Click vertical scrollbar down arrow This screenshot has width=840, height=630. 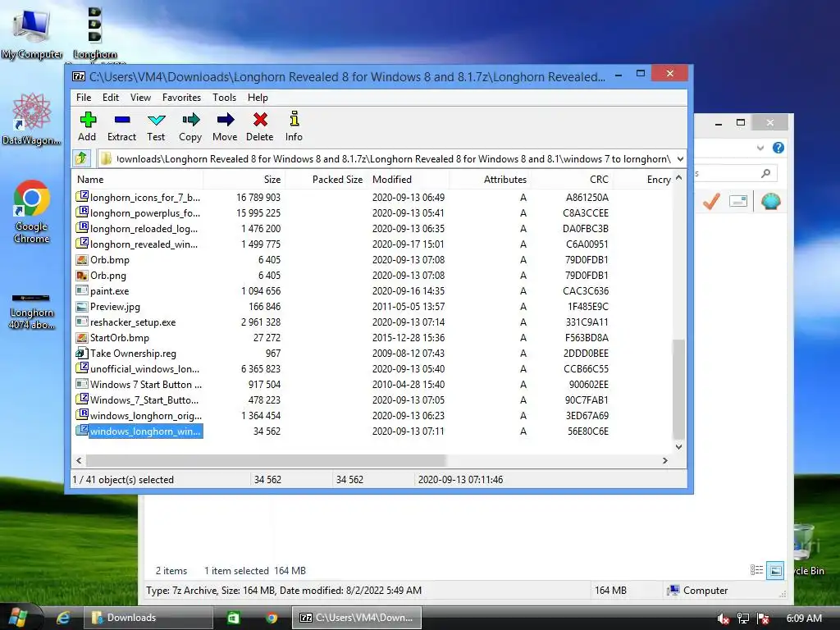coord(678,447)
